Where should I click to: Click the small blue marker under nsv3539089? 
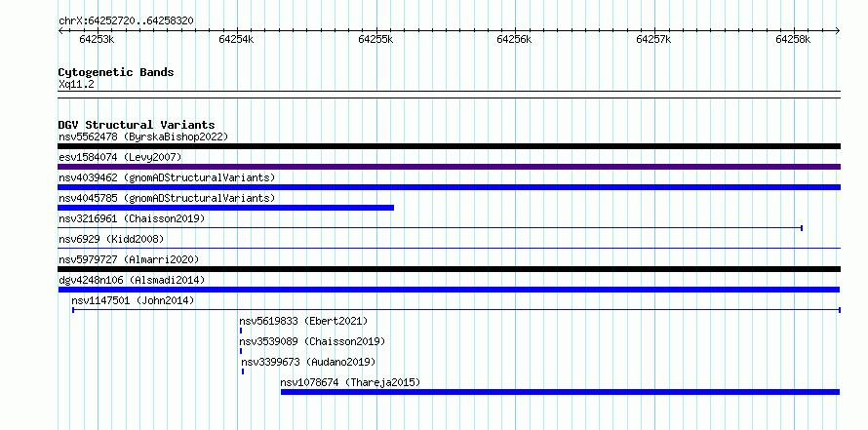pyautogui.click(x=241, y=351)
